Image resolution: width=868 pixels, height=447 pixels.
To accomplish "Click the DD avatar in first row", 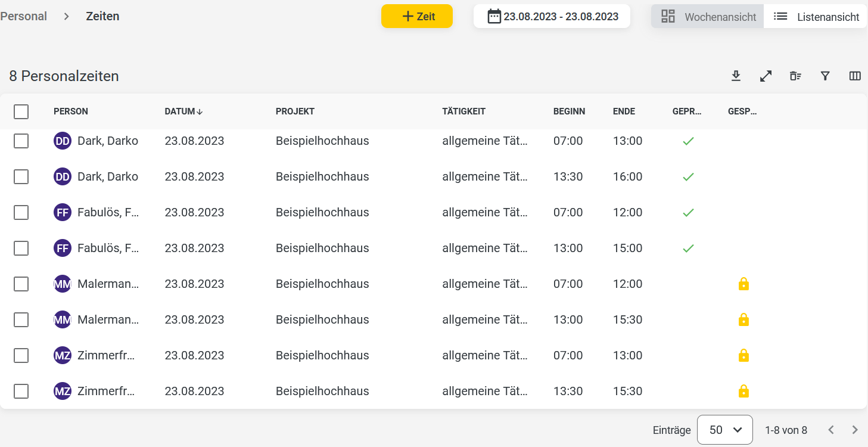I will point(63,141).
